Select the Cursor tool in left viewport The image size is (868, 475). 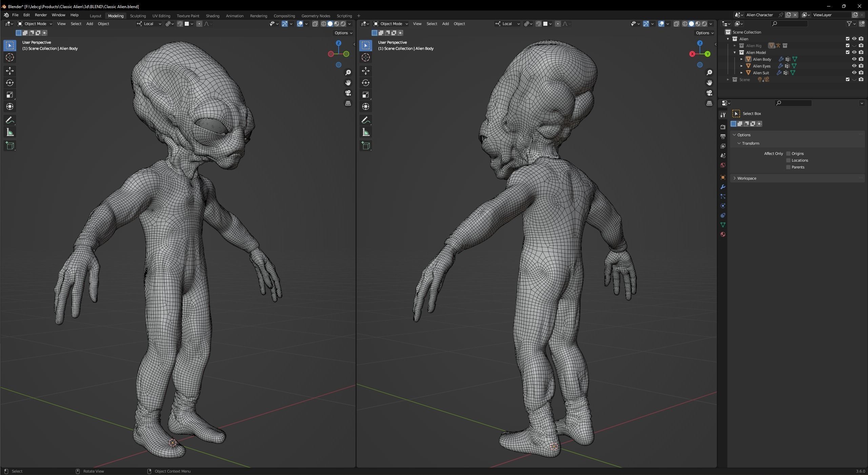point(10,57)
